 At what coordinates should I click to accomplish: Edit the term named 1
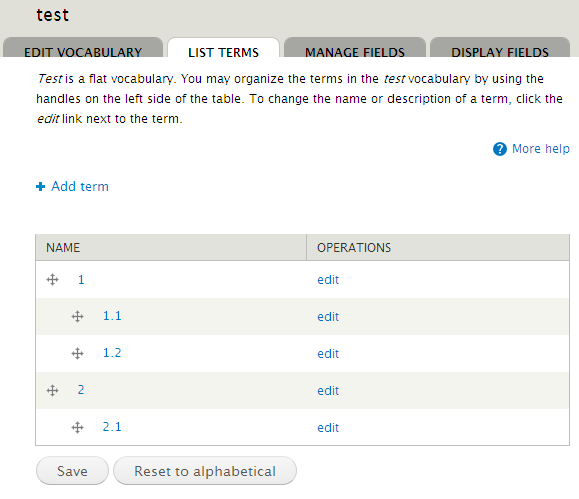pyautogui.click(x=328, y=280)
